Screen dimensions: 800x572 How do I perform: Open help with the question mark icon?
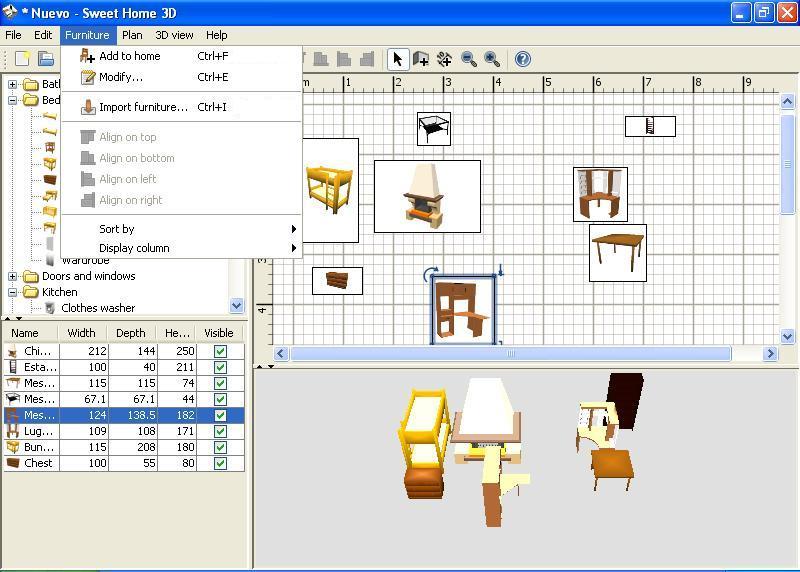(522, 59)
